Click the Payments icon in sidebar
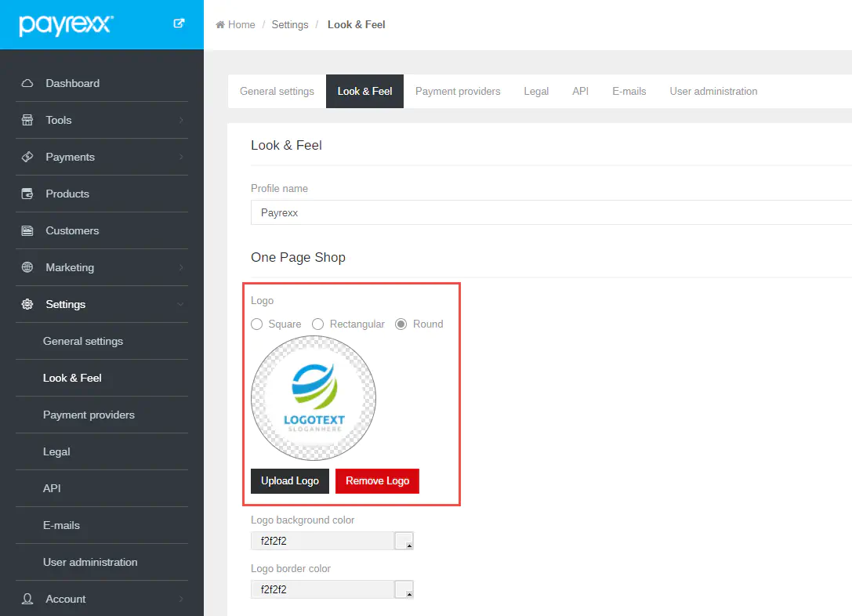The image size is (852, 616). coord(27,157)
